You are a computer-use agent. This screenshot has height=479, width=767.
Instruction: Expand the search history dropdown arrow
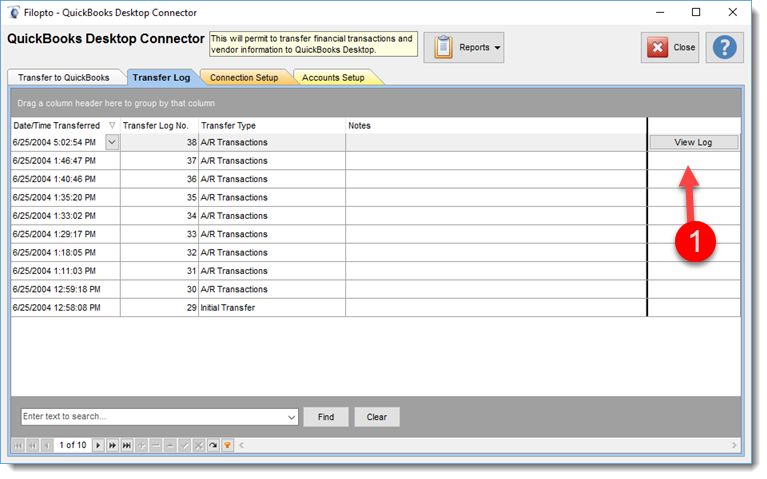pos(292,417)
